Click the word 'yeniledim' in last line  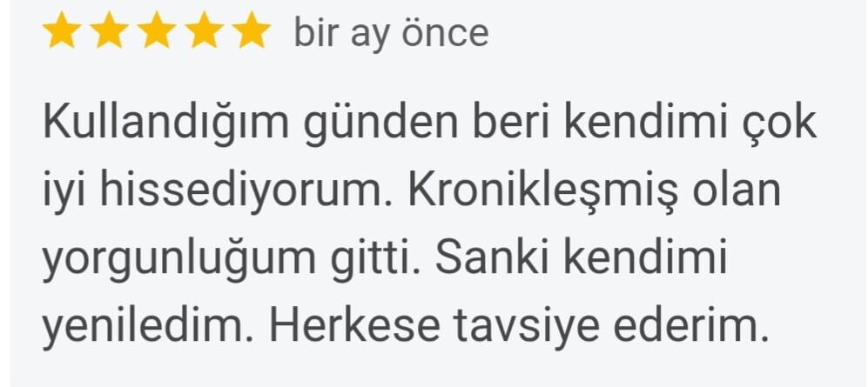click(149, 327)
